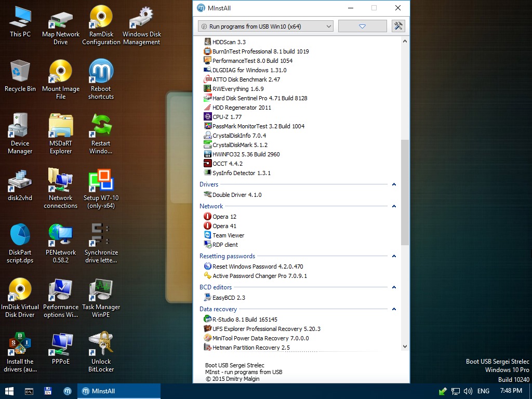This screenshot has height=399, width=532.
Task: Open Unlock BitLocker shortcut
Action: point(101,353)
